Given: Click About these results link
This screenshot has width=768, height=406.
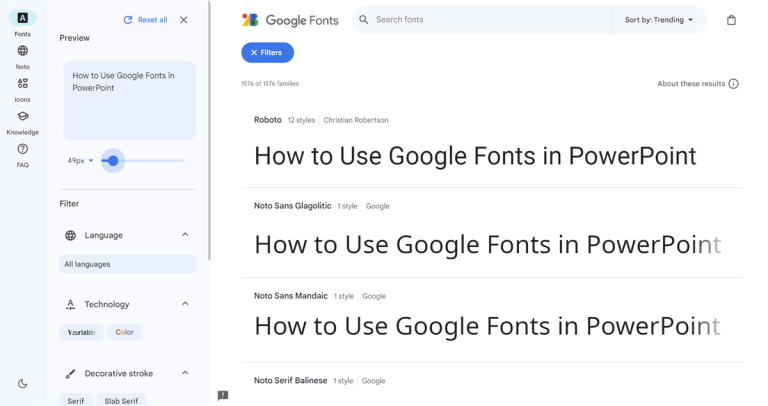Looking at the screenshot, I should pyautogui.click(x=691, y=84).
